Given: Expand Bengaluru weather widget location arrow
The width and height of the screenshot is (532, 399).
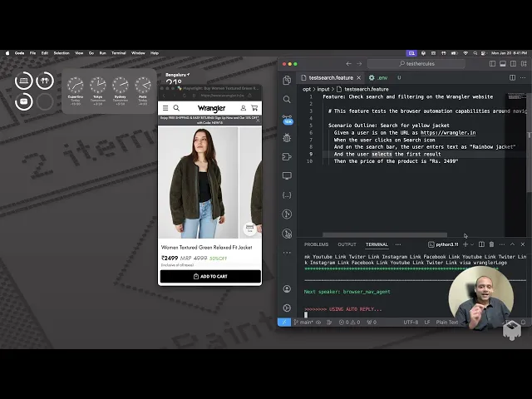Looking at the screenshot, I should pyautogui.click(x=189, y=75).
